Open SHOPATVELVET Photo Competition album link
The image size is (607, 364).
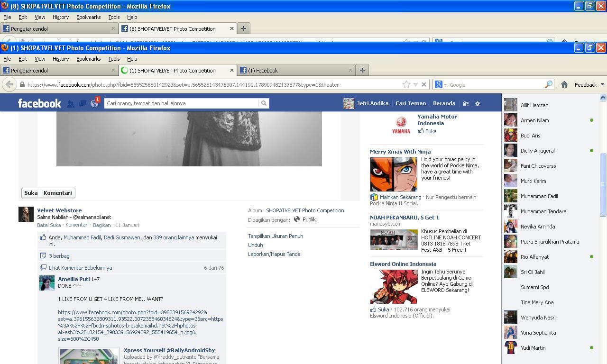tap(305, 210)
